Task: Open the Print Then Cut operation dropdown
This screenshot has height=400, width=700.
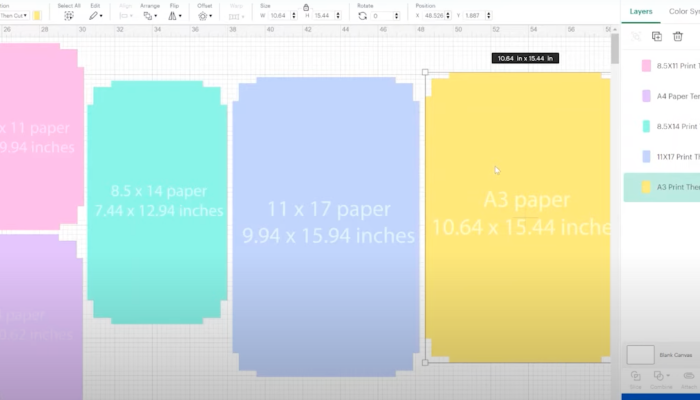Action: tap(13, 16)
